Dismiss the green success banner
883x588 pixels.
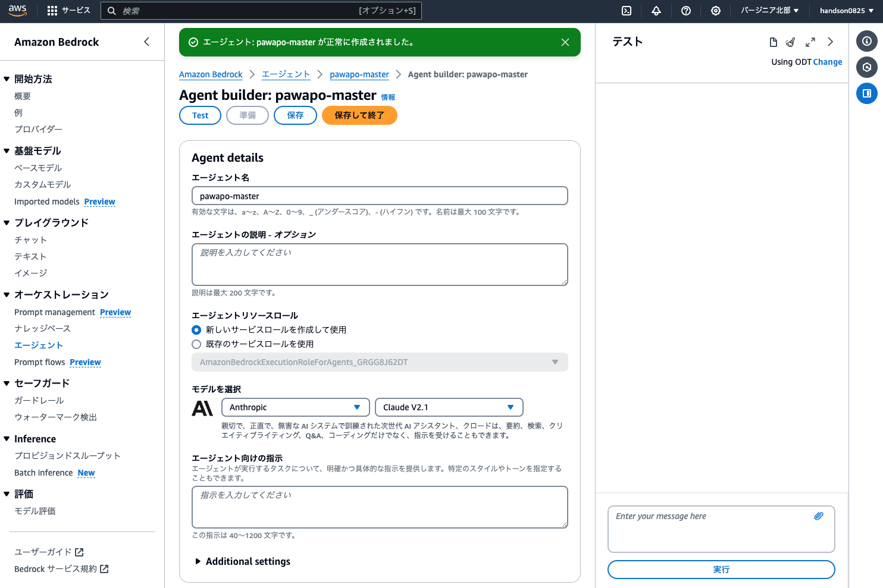565,42
